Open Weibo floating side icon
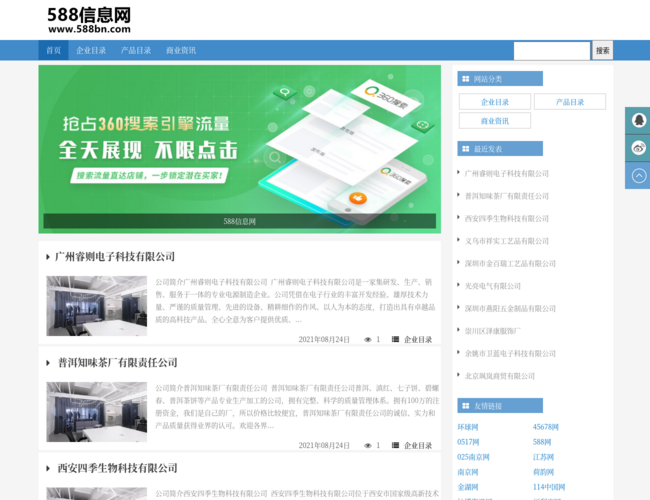The image size is (650, 500). 638,148
